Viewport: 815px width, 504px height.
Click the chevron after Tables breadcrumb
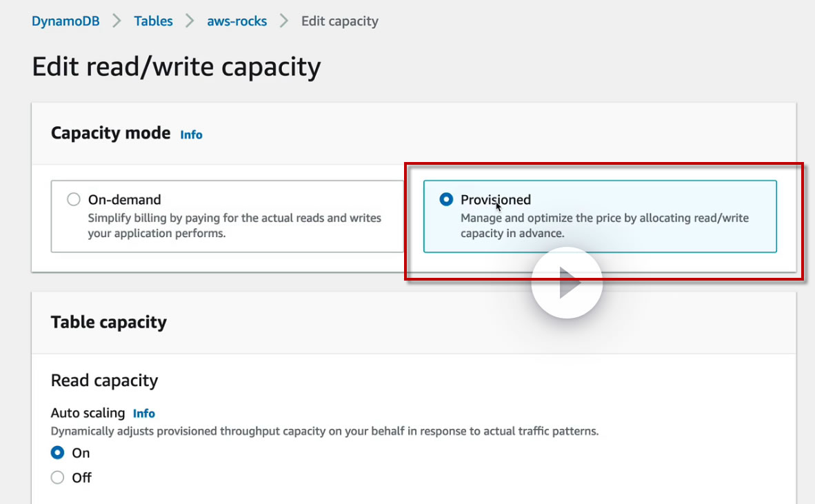(190, 21)
